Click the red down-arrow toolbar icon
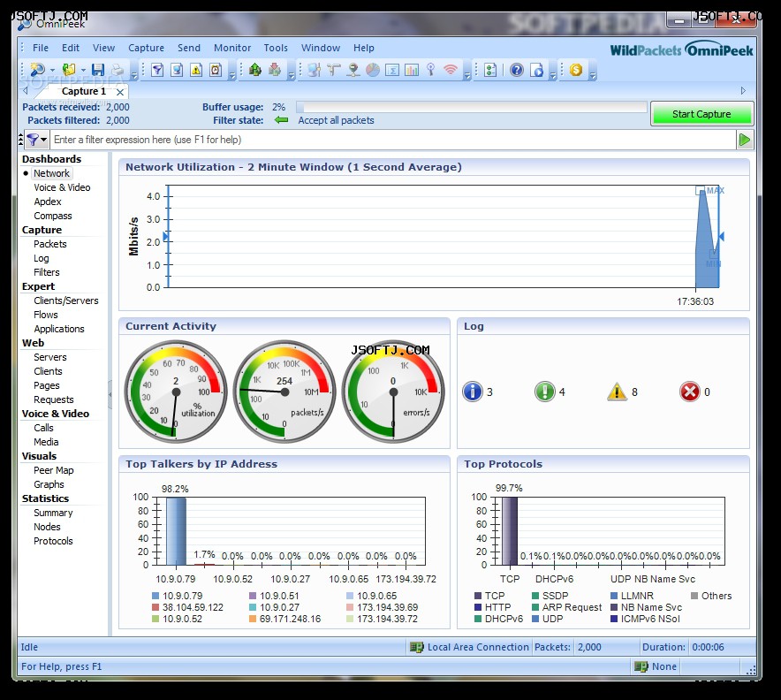Viewport: 781px width, 700px height. click(x=275, y=70)
